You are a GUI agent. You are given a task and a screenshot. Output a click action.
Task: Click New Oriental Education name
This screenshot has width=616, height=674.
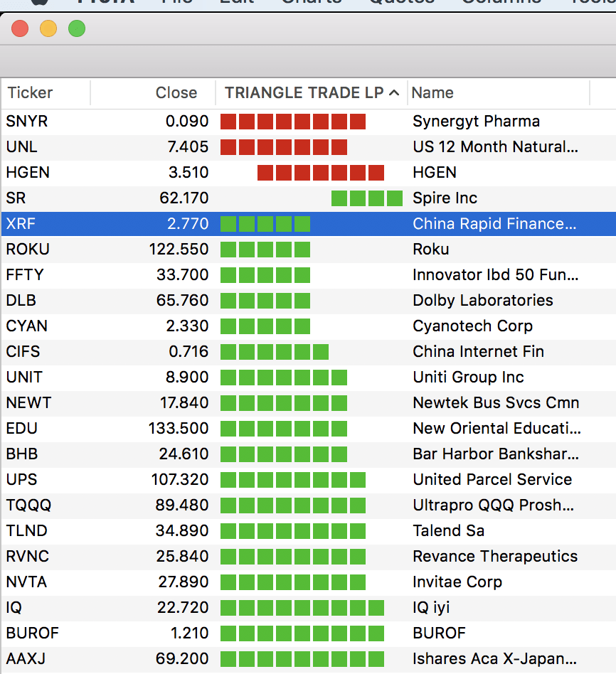[x=496, y=428]
